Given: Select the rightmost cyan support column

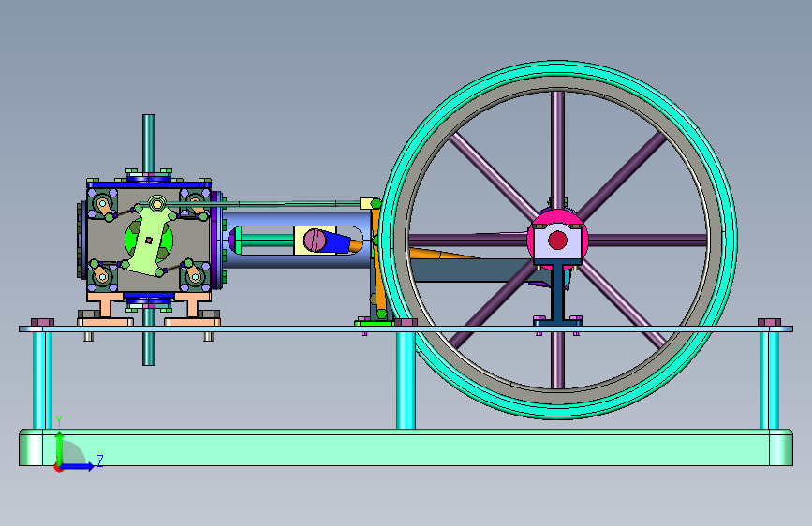Looking at the screenshot, I should (x=770, y=381).
